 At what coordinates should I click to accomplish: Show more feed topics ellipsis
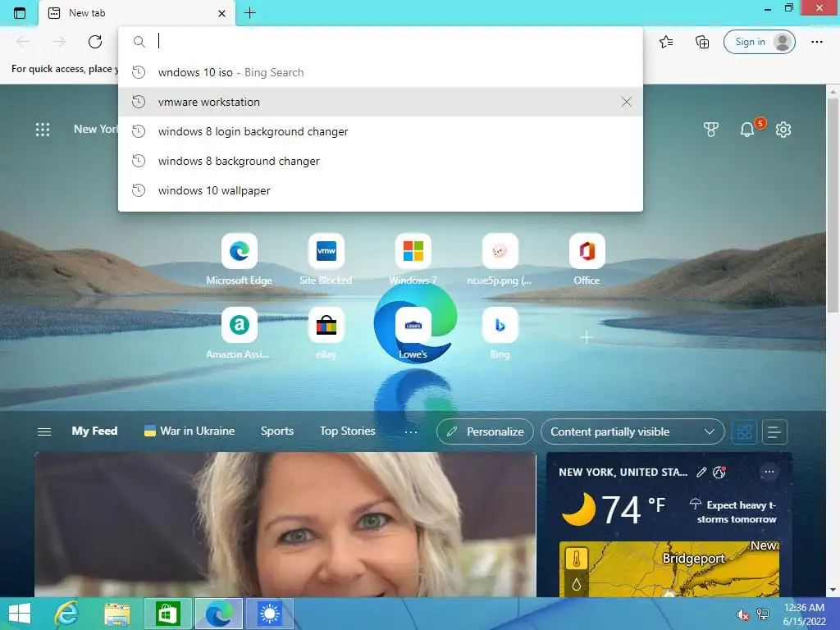410,431
